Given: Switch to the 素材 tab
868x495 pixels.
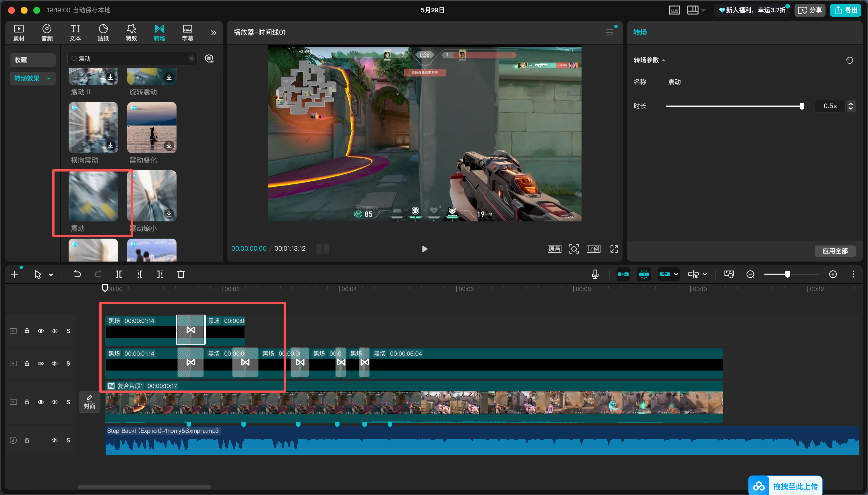Looking at the screenshot, I should (x=19, y=33).
